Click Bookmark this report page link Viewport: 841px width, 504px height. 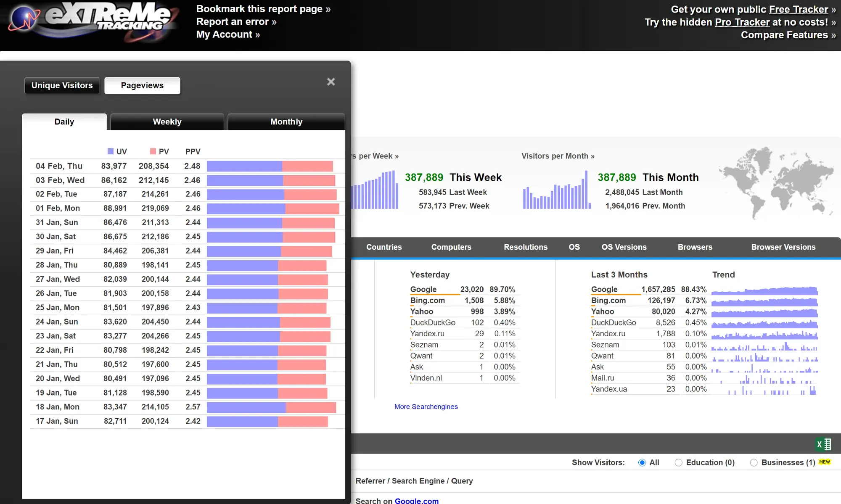point(263,9)
